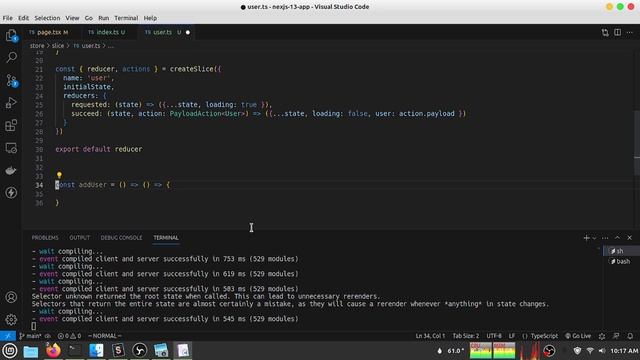This screenshot has height=360, width=640.
Task: Open terminal panel more actions ellipsis
Action: pos(605,238)
